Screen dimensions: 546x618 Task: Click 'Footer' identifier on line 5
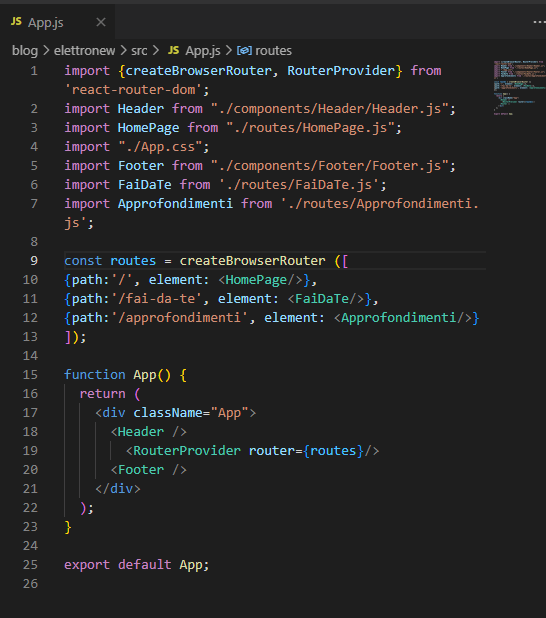tap(141, 166)
